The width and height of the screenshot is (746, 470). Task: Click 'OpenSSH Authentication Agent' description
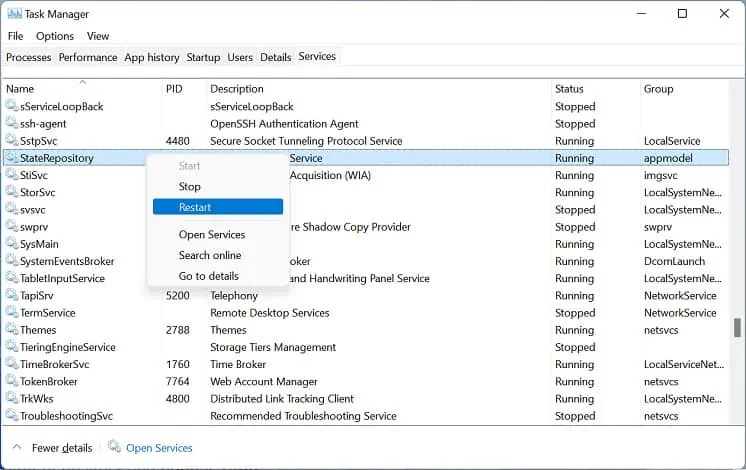(x=284, y=124)
